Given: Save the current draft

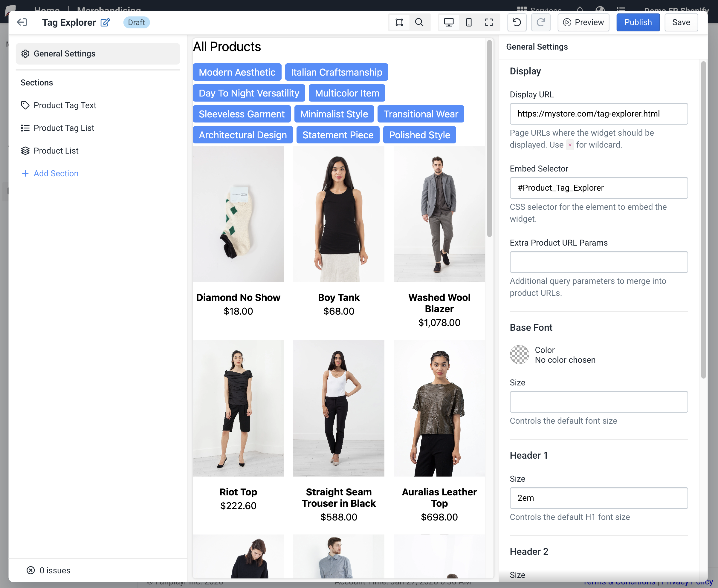Looking at the screenshot, I should point(681,22).
